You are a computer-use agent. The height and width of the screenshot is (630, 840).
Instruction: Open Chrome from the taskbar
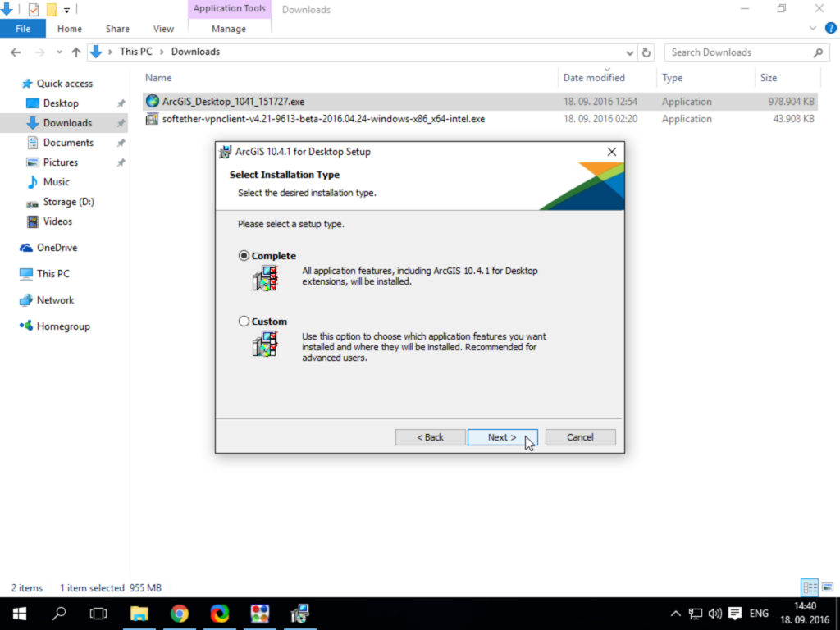(x=180, y=614)
